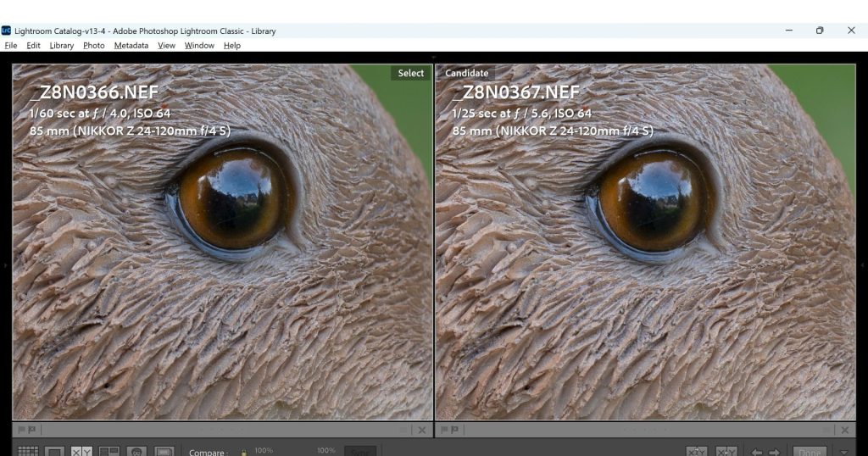The height and width of the screenshot is (456, 868).
Task: Switch to Grid view icon
Action: pyautogui.click(x=28, y=452)
